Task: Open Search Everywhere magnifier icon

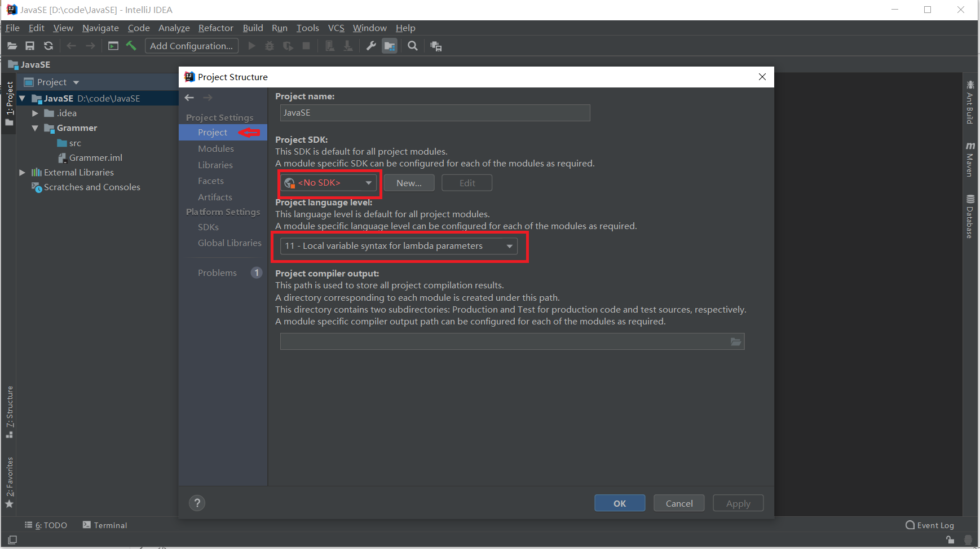Action: [413, 46]
